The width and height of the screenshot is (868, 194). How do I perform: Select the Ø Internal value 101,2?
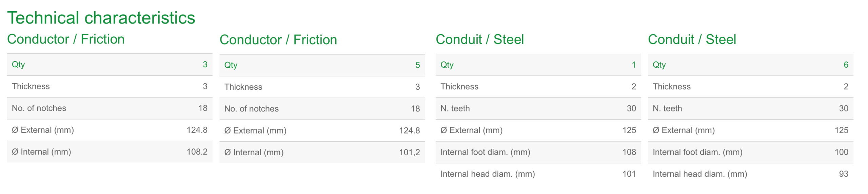point(409,152)
